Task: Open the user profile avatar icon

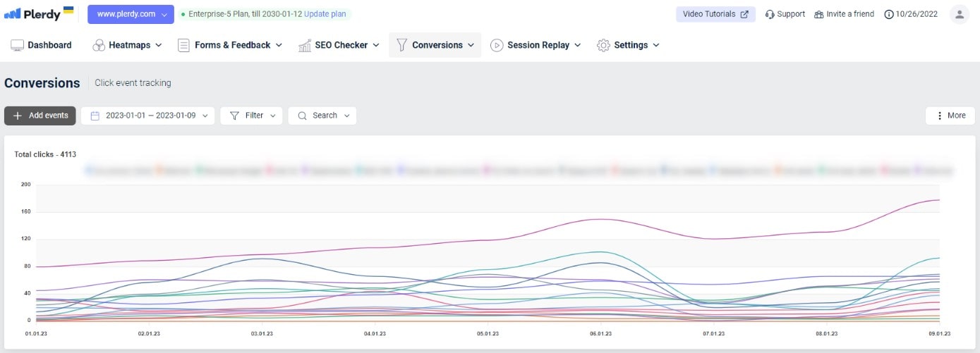Action: pos(959,14)
